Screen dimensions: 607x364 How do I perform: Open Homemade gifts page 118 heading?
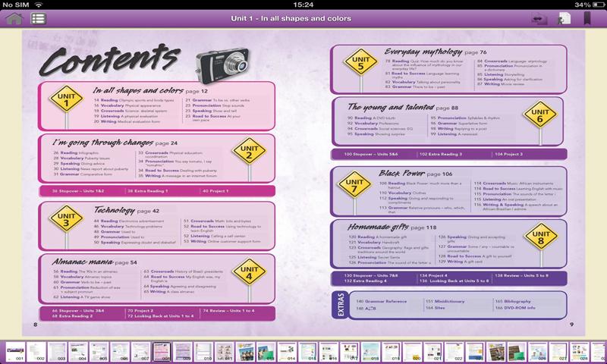tap(392, 227)
